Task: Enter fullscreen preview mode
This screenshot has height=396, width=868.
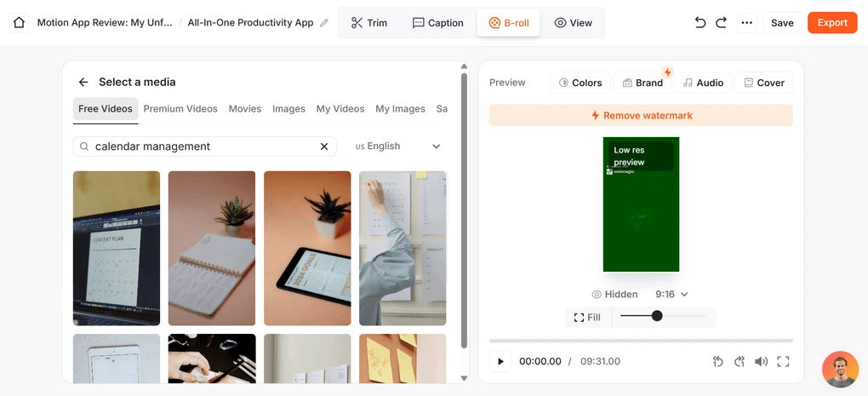Action: (x=783, y=361)
